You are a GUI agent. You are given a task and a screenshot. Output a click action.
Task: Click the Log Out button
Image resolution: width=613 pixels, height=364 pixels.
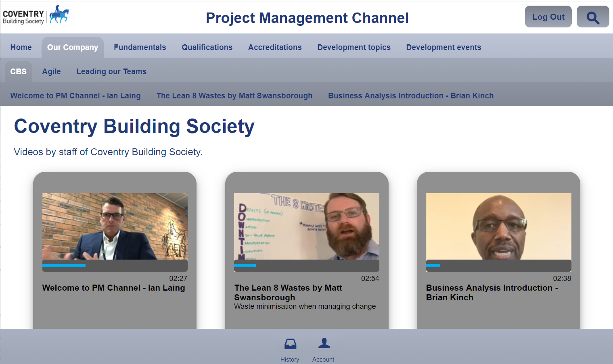coord(548,17)
